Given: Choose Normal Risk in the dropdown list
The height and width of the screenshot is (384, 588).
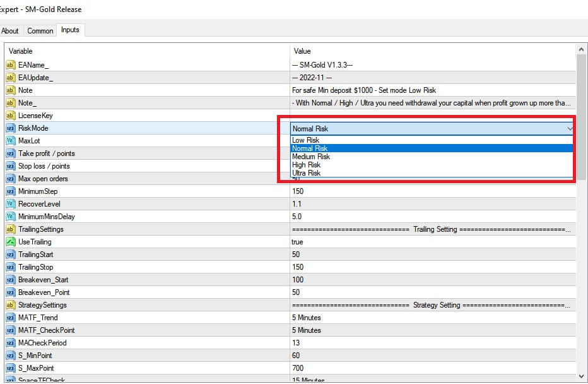Looking at the screenshot, I should click(x=432, y=148).
